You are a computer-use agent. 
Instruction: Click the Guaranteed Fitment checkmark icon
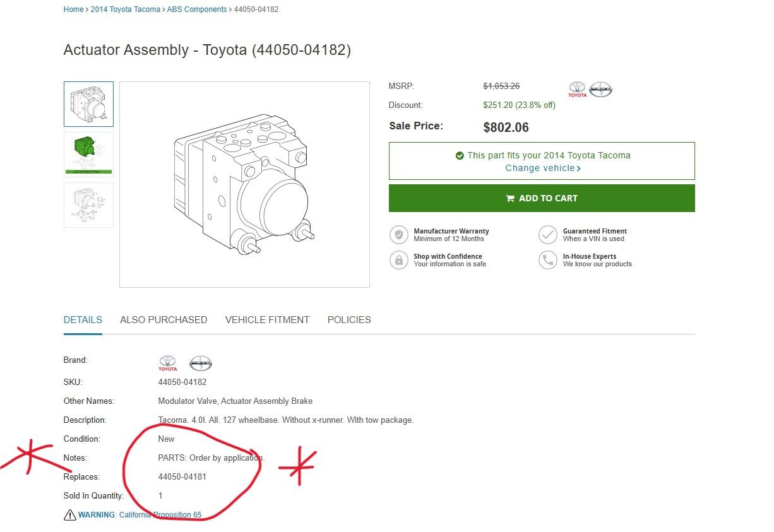click(547, 235)
